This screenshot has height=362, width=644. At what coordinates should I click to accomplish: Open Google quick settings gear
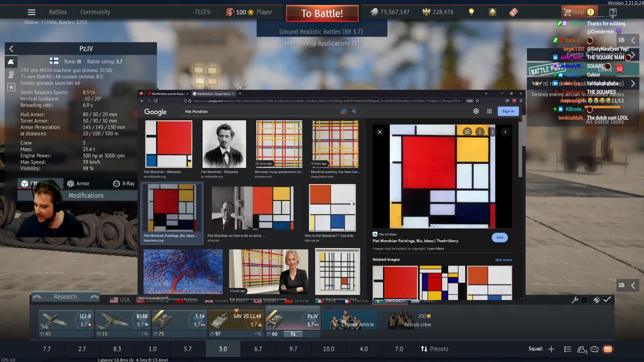coord(476,111)
